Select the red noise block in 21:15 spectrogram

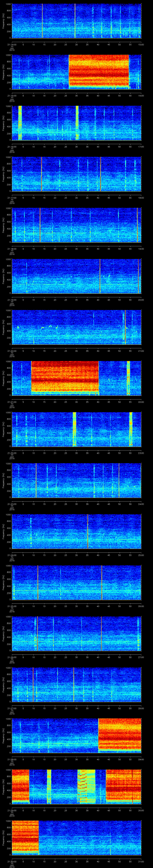coord(99,71)
